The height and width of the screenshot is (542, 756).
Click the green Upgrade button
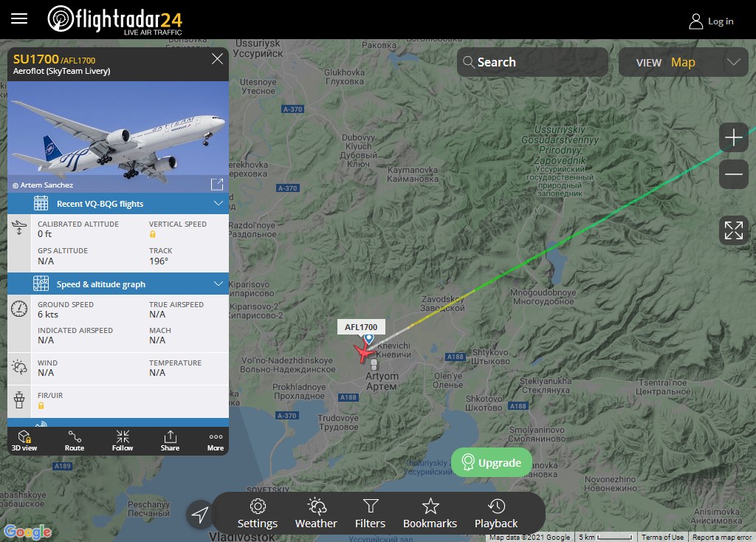coord(491,462)
